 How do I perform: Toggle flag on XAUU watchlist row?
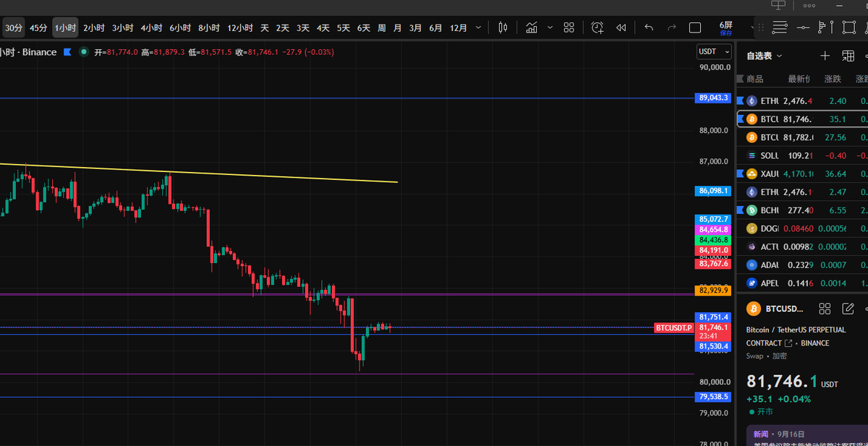(x=740, y=173)
